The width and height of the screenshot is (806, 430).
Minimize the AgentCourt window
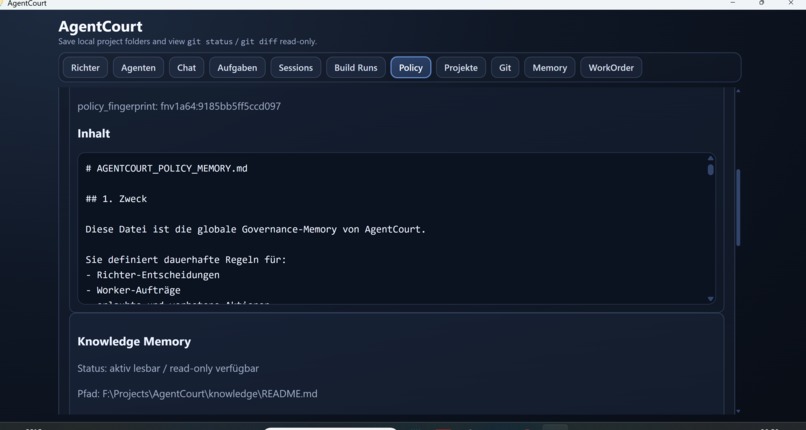732,3
